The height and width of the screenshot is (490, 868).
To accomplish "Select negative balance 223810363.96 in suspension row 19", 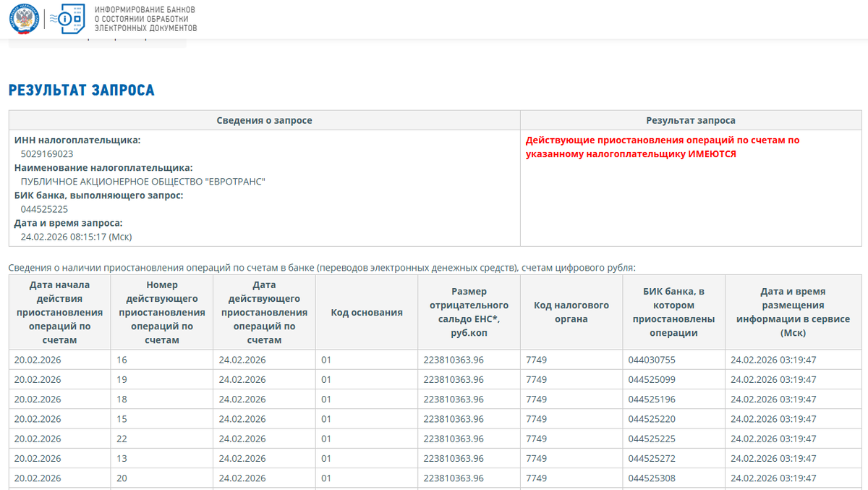I will point(454,379).
